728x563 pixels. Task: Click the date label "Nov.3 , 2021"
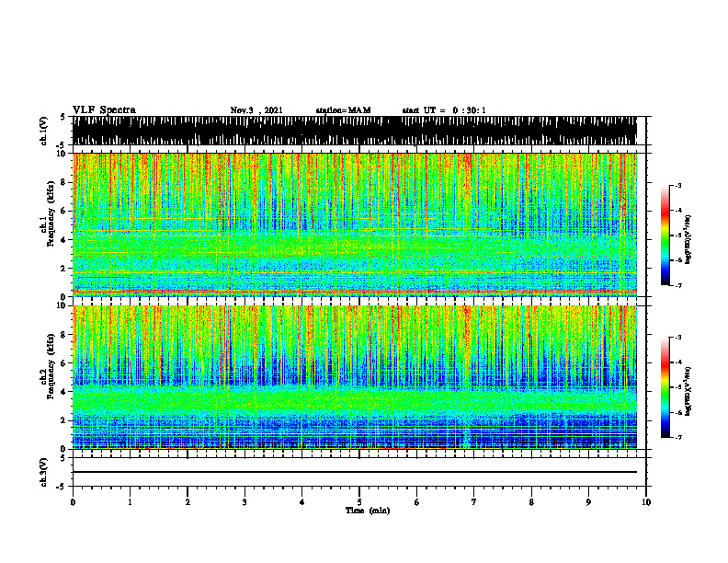(256, 110)
